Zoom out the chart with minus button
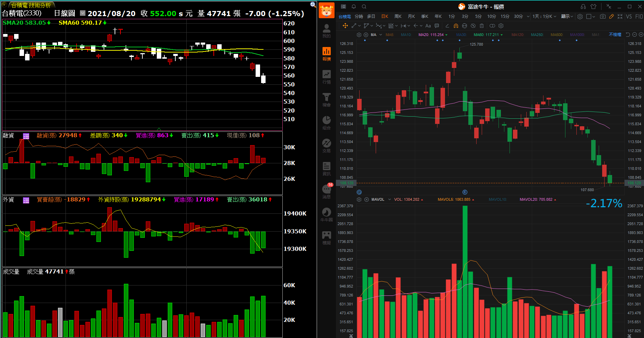This screenshot has width=644, height=338. click(x=634, y=35)
